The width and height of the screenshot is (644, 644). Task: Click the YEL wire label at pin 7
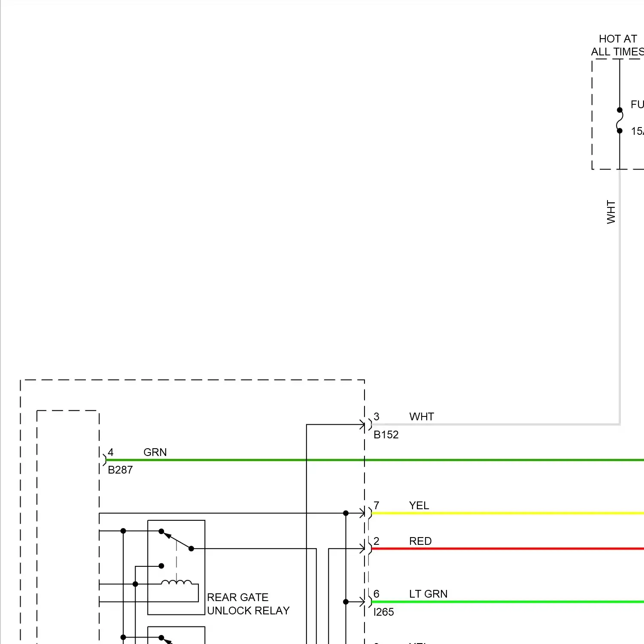[419, 505]
